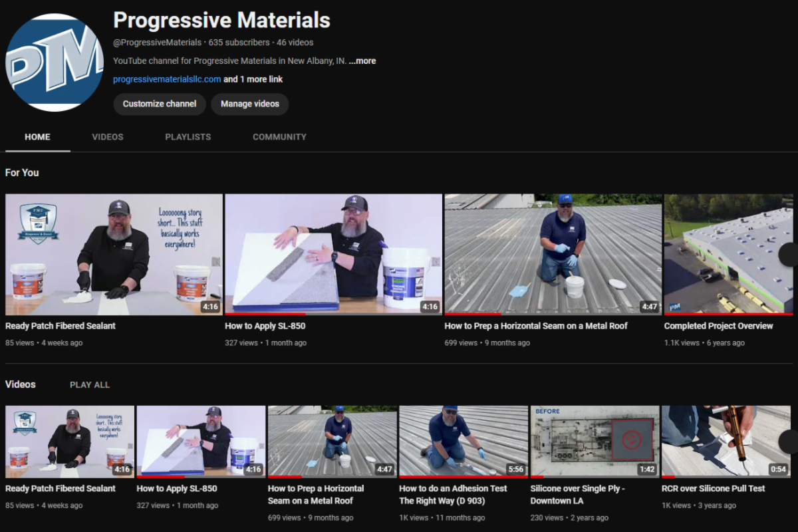This screenshot has width=798, height=532.
Task: Click the 0:54 duration badge on Pull Test
Action: tap(778, 469)
